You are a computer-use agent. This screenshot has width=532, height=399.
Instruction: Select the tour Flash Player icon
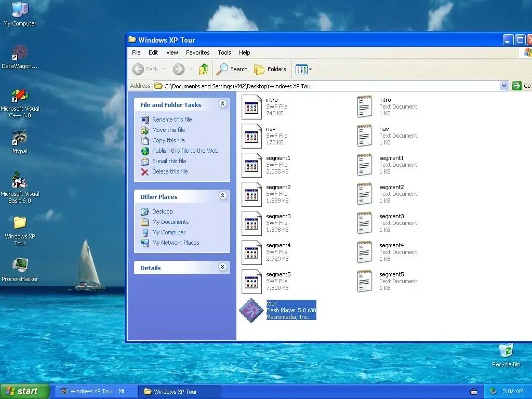coord(251,311)
